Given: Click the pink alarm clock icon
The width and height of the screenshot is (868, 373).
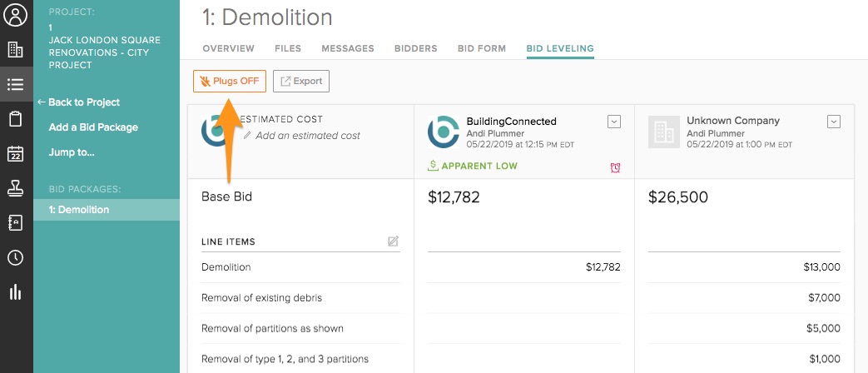Looking at the screenshot, I should 615,167.
